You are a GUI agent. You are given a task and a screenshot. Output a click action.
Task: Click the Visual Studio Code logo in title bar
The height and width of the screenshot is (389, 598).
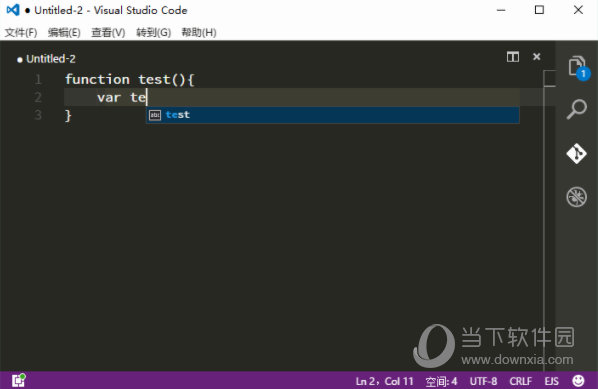click(13, 10)
